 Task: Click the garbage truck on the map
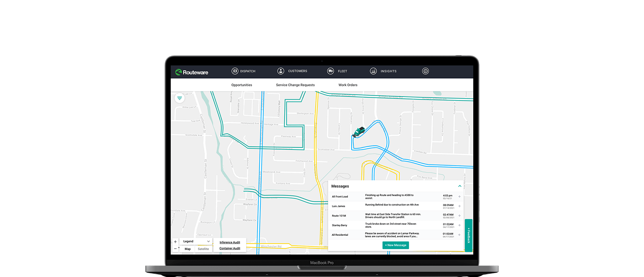pyautogui.click(x=358, y=132)
